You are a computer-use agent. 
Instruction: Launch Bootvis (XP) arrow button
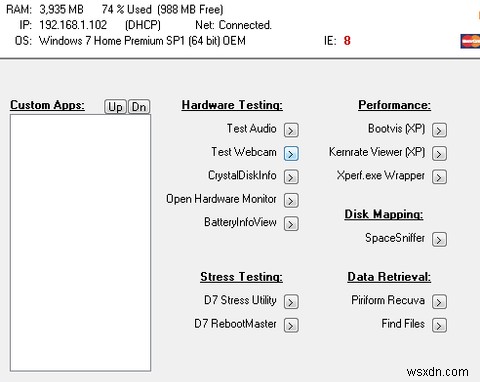point(439,130)
